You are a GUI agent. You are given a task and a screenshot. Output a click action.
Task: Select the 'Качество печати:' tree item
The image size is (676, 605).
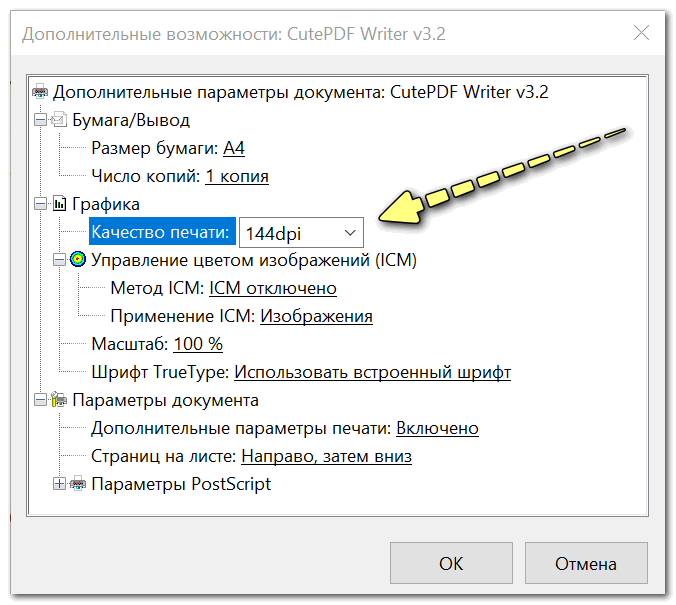coord(162,232)
